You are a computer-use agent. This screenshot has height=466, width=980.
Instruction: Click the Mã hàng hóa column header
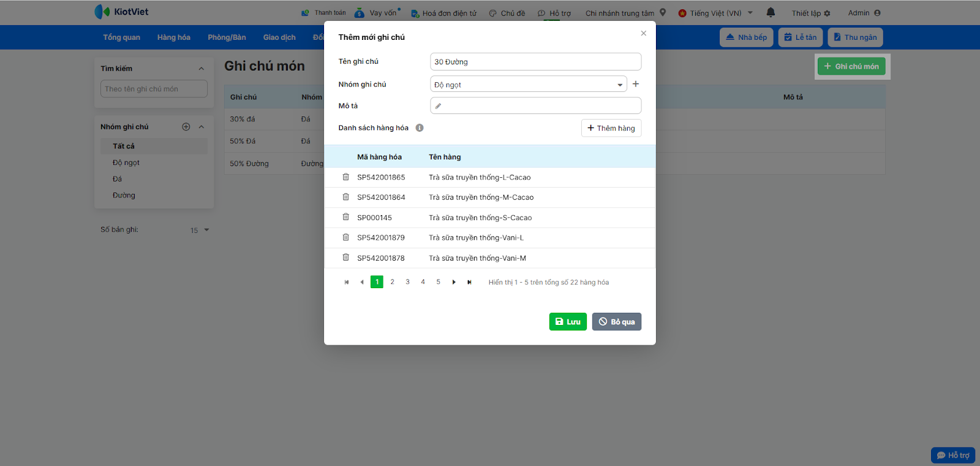[380, 157]
